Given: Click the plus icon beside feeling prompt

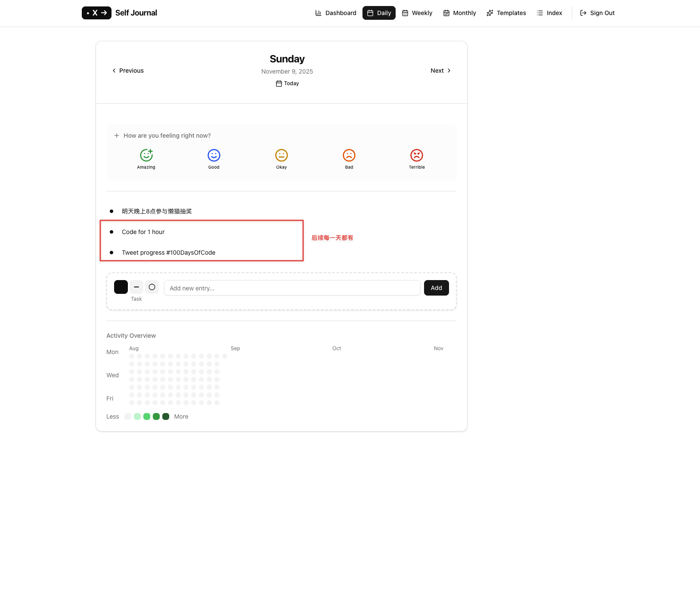Looking at the screenshot, I should [117, 136].
